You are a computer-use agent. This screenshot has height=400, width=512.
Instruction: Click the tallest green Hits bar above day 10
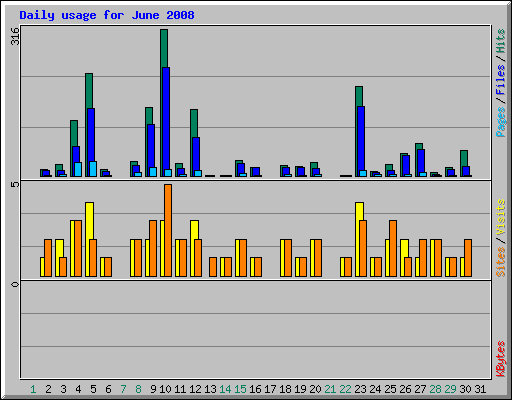point(164,48)
